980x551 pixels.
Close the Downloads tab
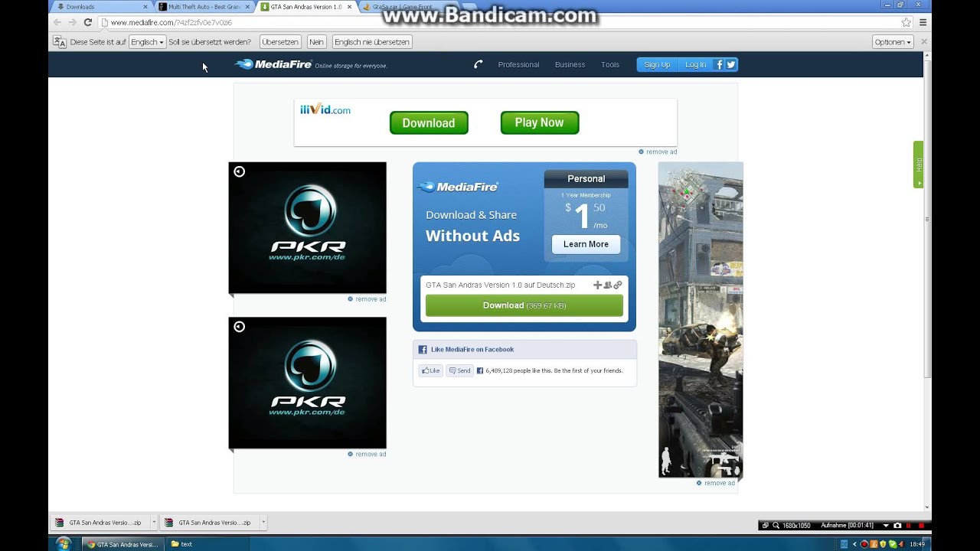pos(145,7)
